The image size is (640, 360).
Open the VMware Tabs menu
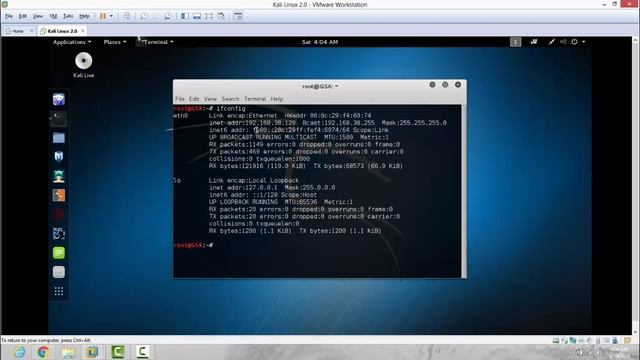(x=68, y=16)
